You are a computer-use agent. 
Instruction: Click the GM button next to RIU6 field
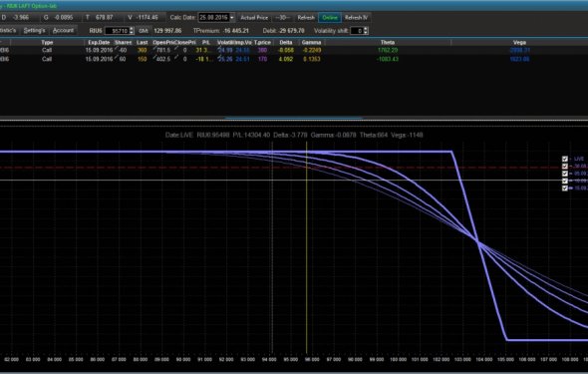(x=144, y=31)
